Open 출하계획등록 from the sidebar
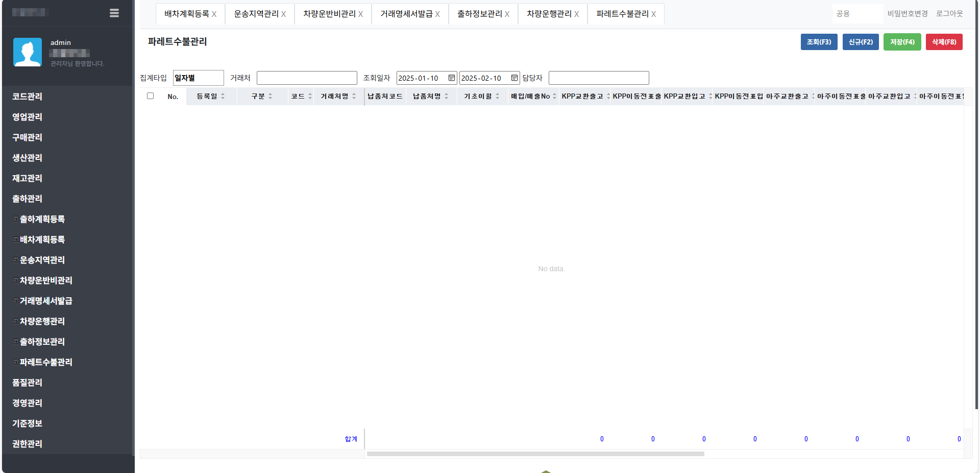 [x=42, y=219]
